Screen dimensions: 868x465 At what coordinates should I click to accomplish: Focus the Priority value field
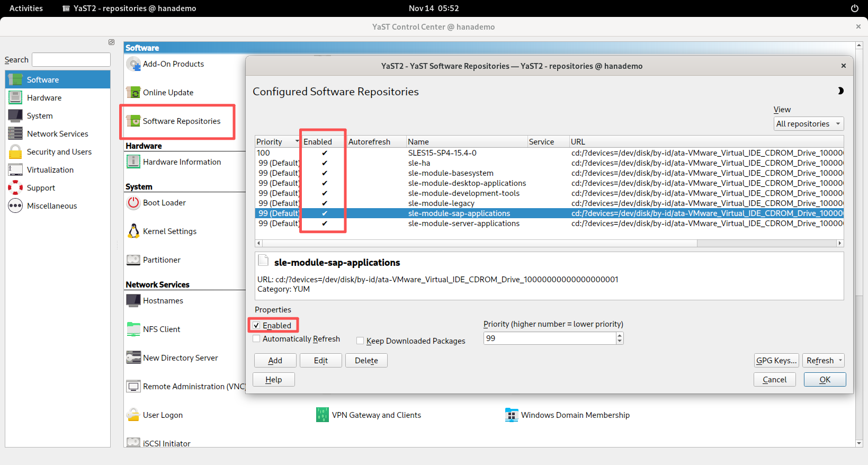(550, 338)
